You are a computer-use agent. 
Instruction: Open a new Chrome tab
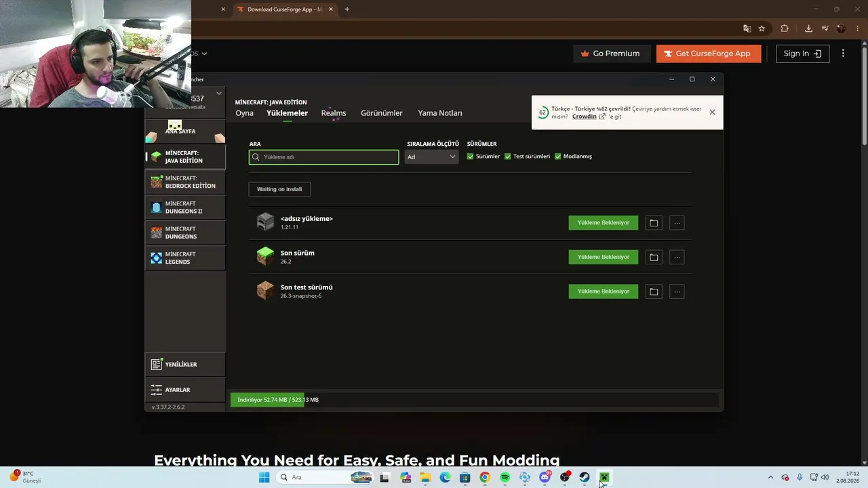(x=347, y=9)
